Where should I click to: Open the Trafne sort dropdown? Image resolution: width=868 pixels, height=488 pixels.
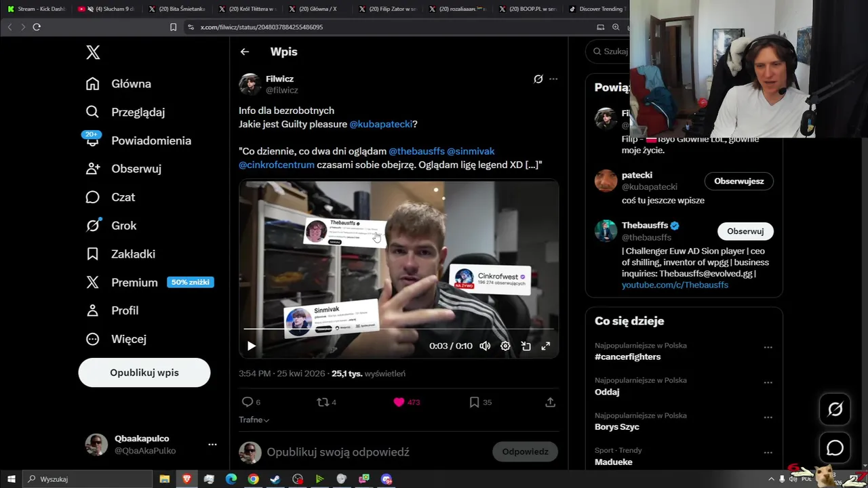254,420
